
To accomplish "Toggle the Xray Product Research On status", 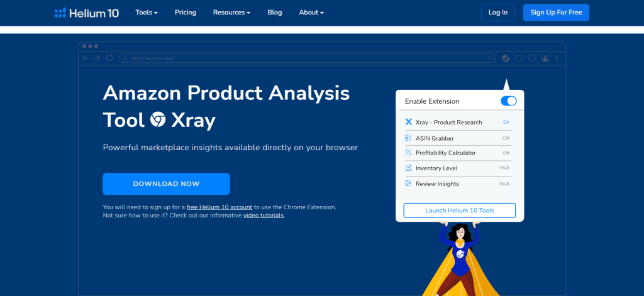I will click(x=506, y=122).
